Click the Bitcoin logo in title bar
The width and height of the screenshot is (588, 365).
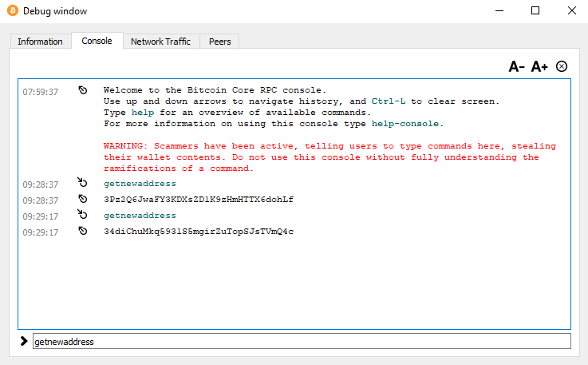pos(12,11)
